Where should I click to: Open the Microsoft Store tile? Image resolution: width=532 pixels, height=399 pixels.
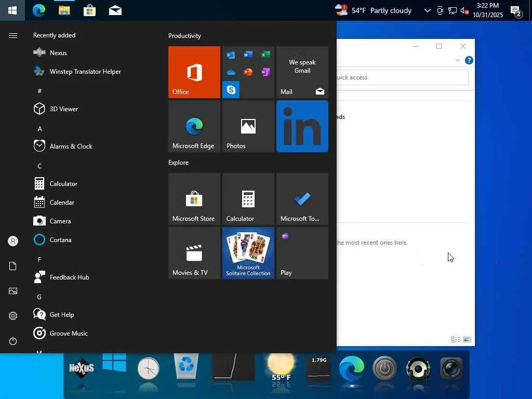[194, 199]
